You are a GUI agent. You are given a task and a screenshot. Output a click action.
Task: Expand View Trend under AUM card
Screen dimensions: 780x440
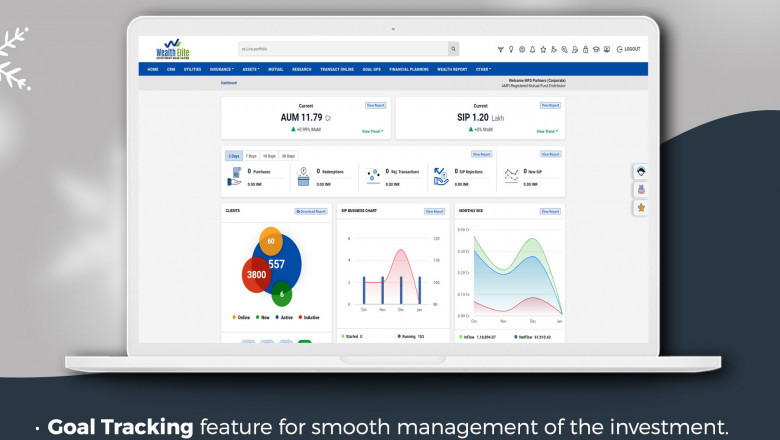pos(372,131)
